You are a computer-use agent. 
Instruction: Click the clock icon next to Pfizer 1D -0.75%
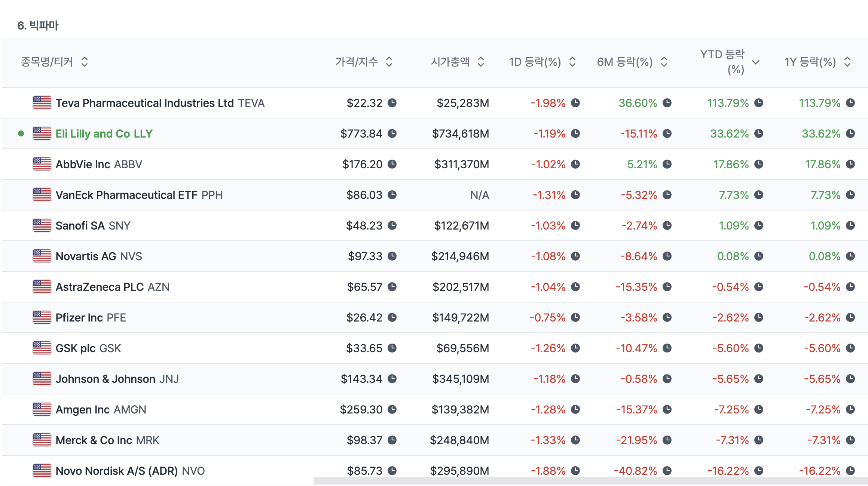pos(575,317)
